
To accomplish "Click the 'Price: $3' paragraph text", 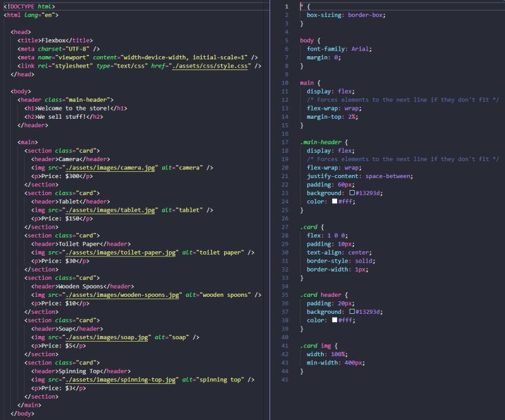I will (57, 388).
